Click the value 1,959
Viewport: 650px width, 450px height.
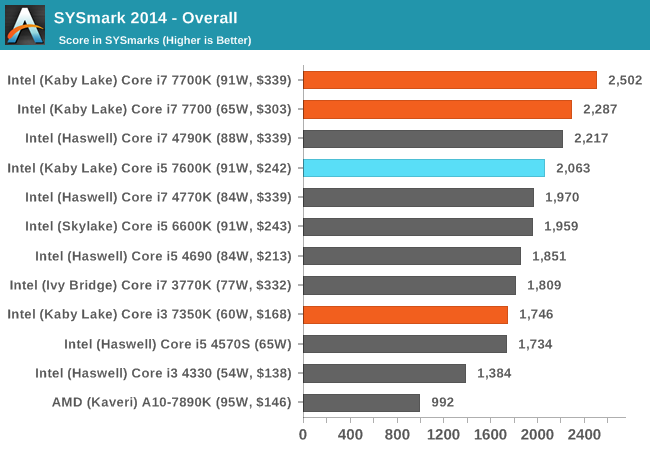point(561,226)
